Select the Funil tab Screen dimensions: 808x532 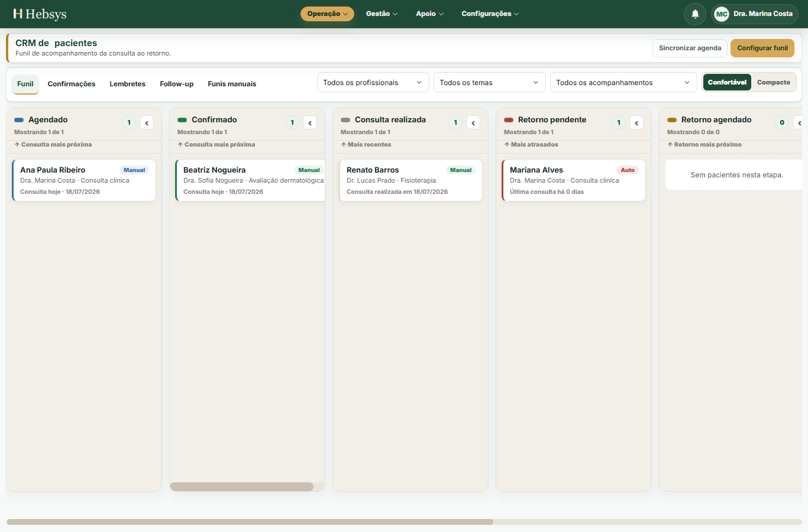tap(25, 84)
